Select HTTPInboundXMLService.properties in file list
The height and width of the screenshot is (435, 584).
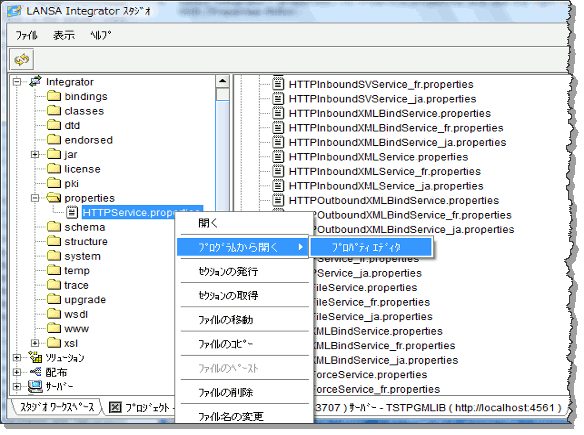tap(378, 157)
